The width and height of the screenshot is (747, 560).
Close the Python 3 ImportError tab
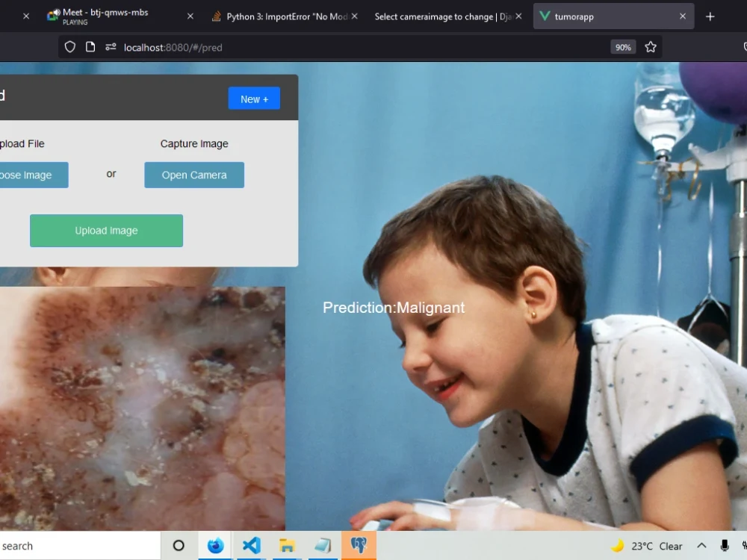tap(354, 16)
